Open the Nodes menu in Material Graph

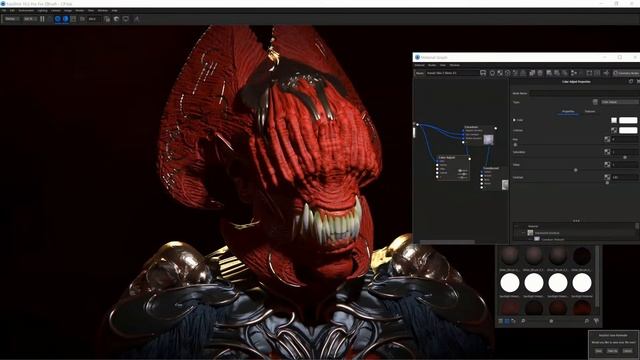tap(432, 65)
